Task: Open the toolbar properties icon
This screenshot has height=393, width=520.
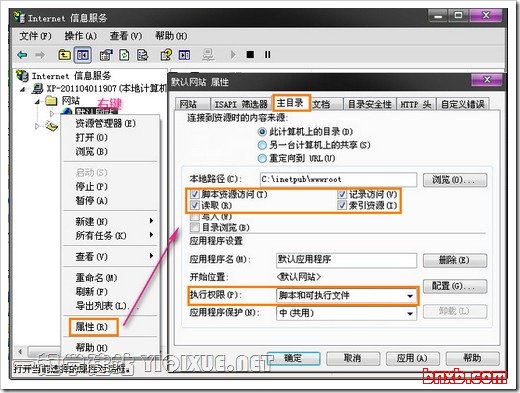Action: (x=106, y=55)
